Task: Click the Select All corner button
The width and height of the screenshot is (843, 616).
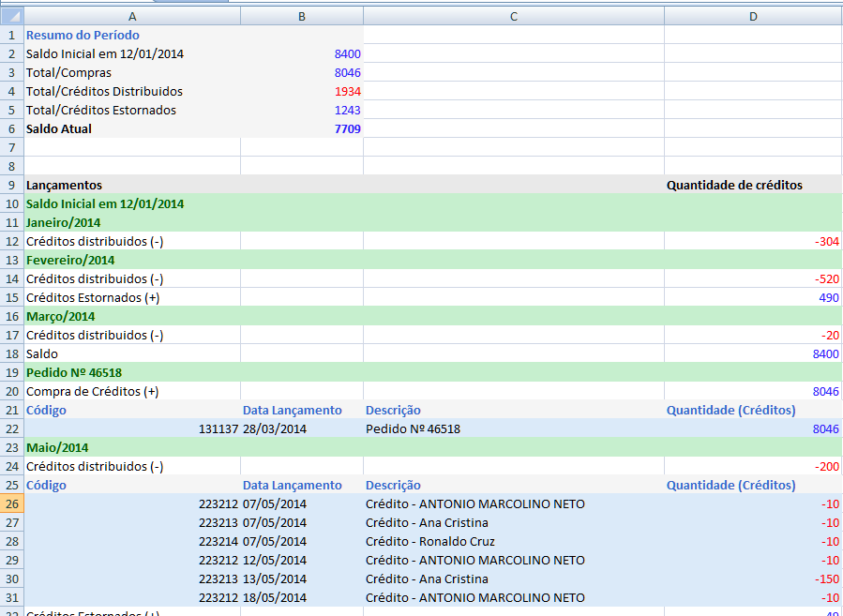Action: pos(11,16)
